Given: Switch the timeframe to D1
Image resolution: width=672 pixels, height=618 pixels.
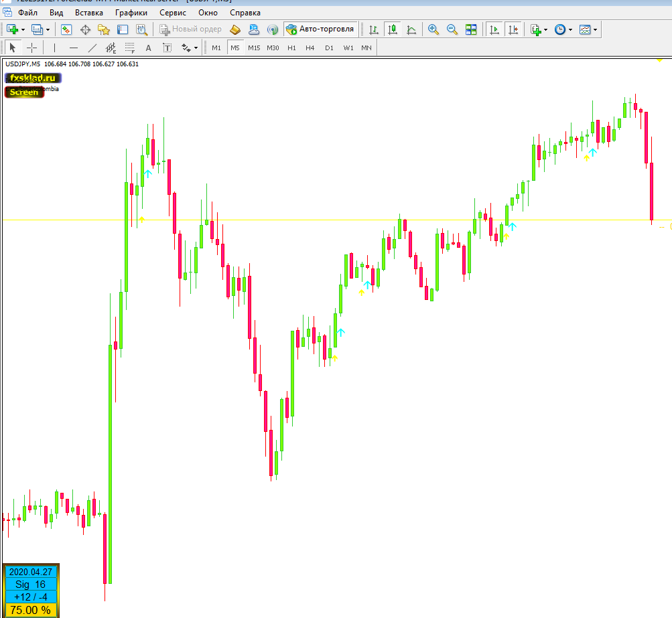Looking at the screenshot, I should pyautogui.click(x=329, y=48).
